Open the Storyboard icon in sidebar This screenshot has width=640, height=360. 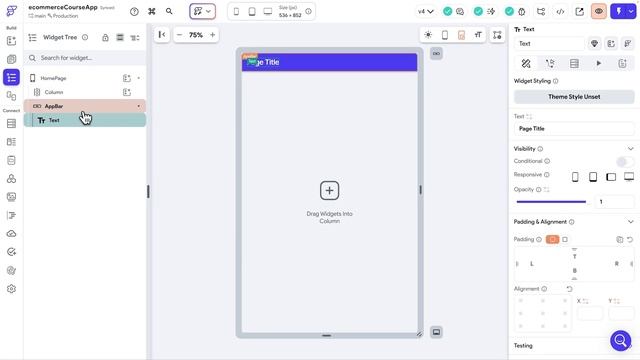pos(11,96)
